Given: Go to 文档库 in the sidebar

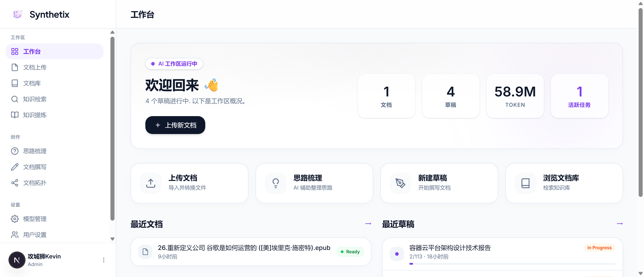Looking at the screenshot, I should pos(55,83).
